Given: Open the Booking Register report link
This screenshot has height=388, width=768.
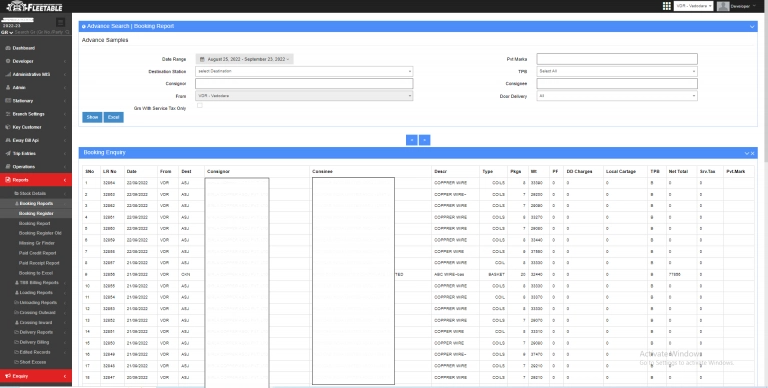Looking at the screenshot, I should 36,214.
